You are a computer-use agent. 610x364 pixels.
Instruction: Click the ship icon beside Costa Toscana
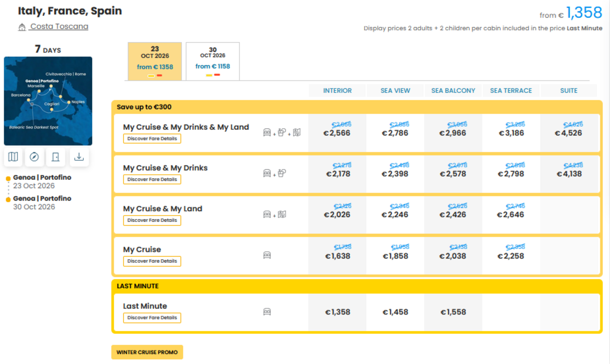22,27
